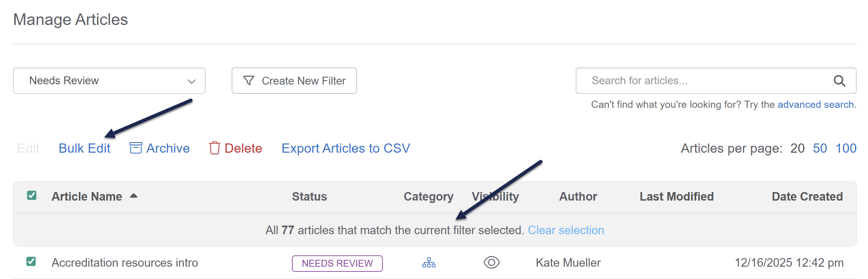Click Bulk Edit
868x279 pixels.
(x=84, y=148)
